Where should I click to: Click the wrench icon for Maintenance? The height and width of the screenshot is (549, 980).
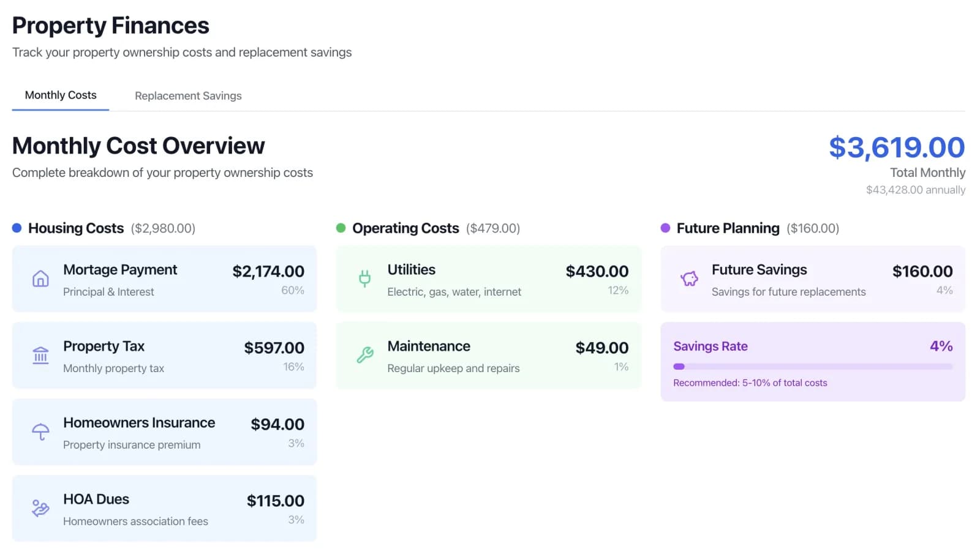[364, 356]
